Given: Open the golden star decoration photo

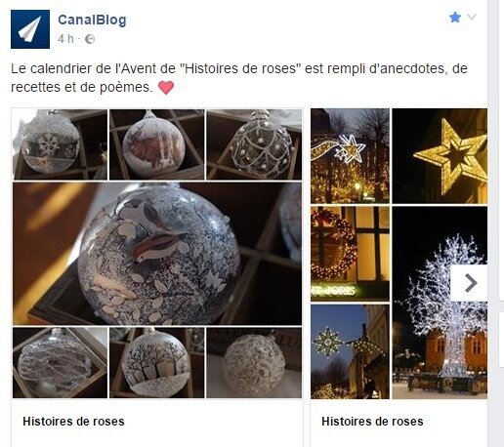Looking at the screenshot, I should (x=440, y=156).
